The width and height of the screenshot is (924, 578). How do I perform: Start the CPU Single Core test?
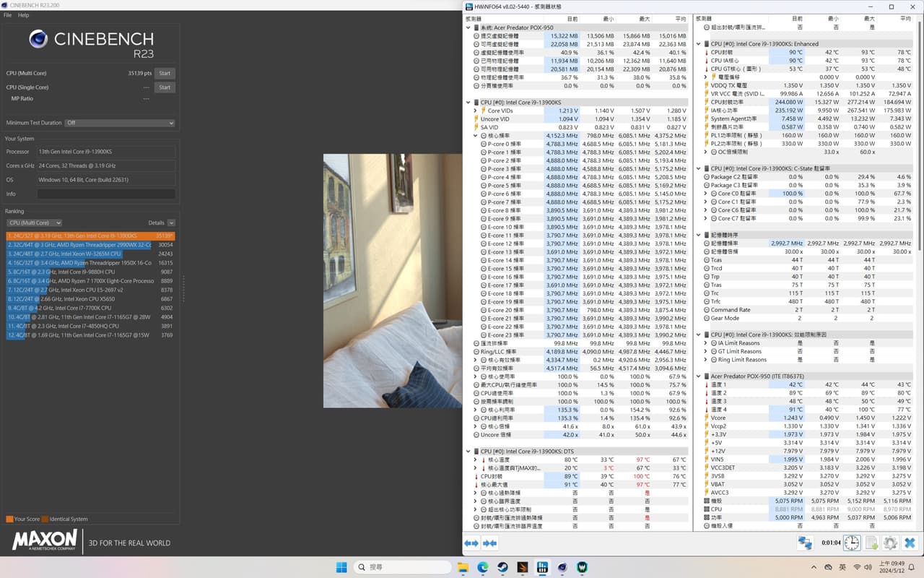pyautogui.click(x=165, y=87)
